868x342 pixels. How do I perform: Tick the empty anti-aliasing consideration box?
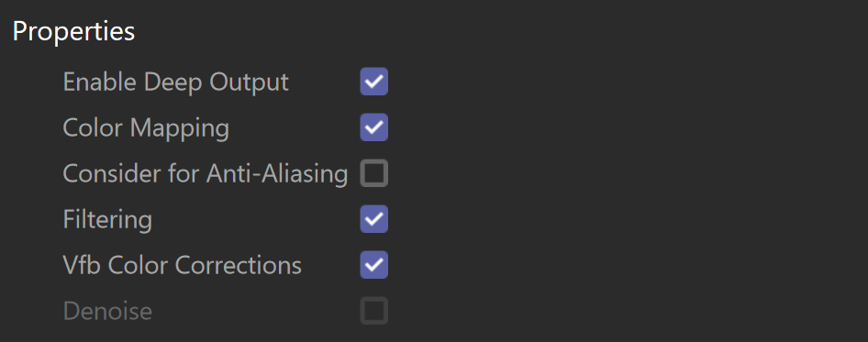(x=374, y=173)
